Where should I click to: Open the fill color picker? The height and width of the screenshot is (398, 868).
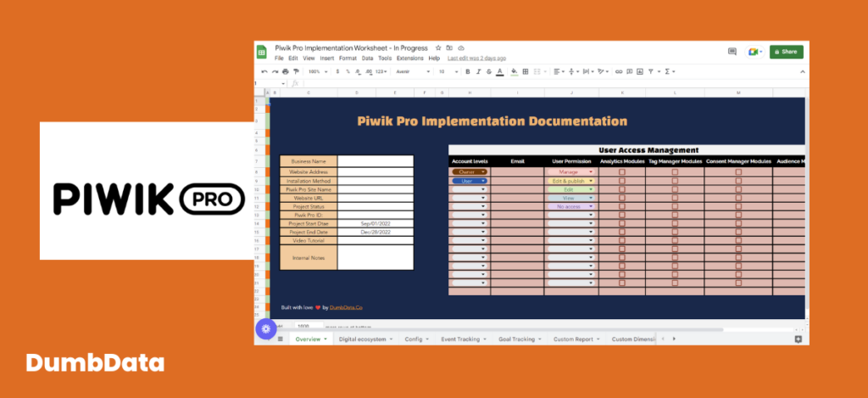515,71
